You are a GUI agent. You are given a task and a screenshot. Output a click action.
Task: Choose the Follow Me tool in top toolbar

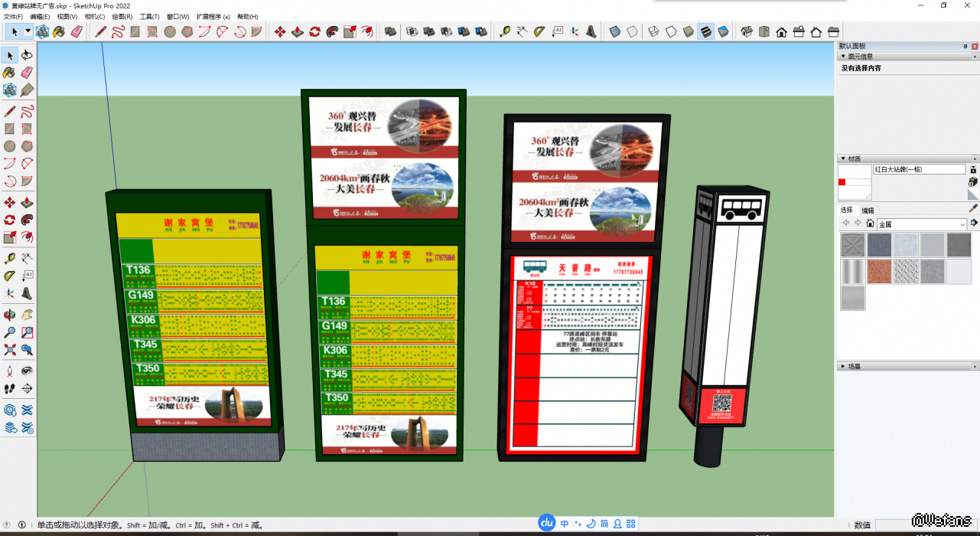pos(332,31)
